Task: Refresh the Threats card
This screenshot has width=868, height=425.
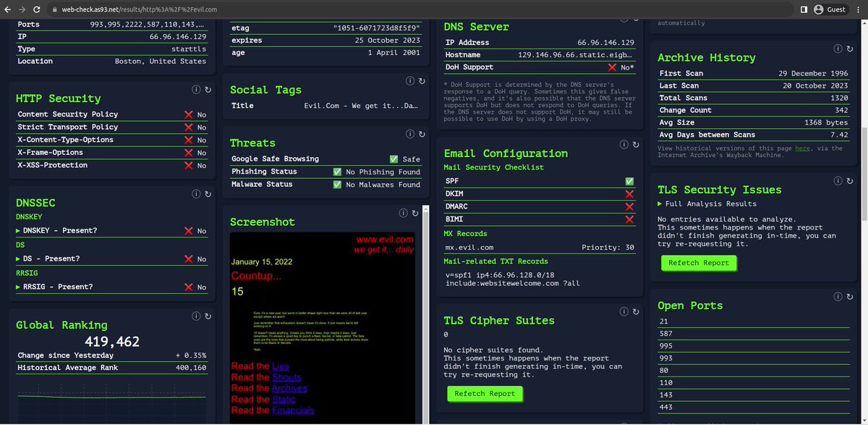Action: tap(422, 133)
